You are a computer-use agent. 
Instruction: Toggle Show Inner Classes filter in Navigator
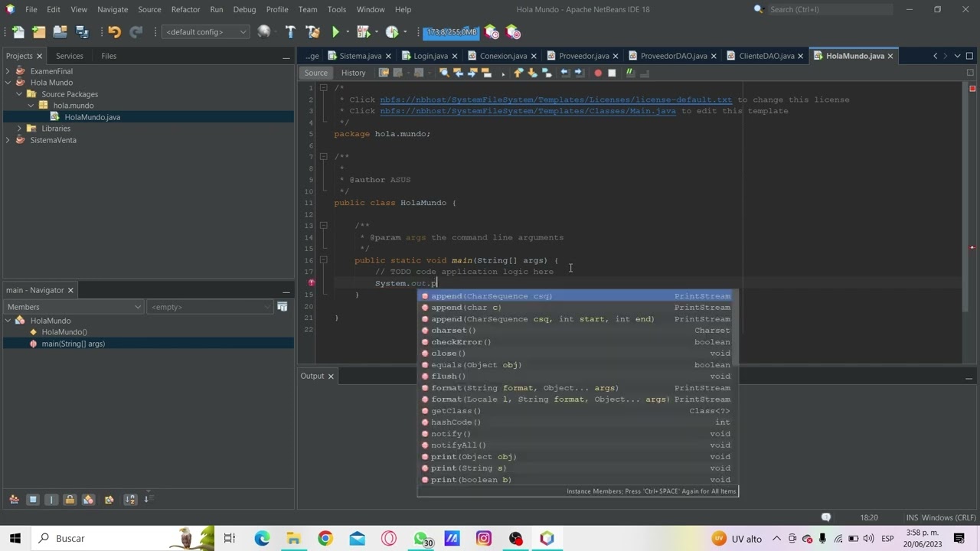point(88,500)
